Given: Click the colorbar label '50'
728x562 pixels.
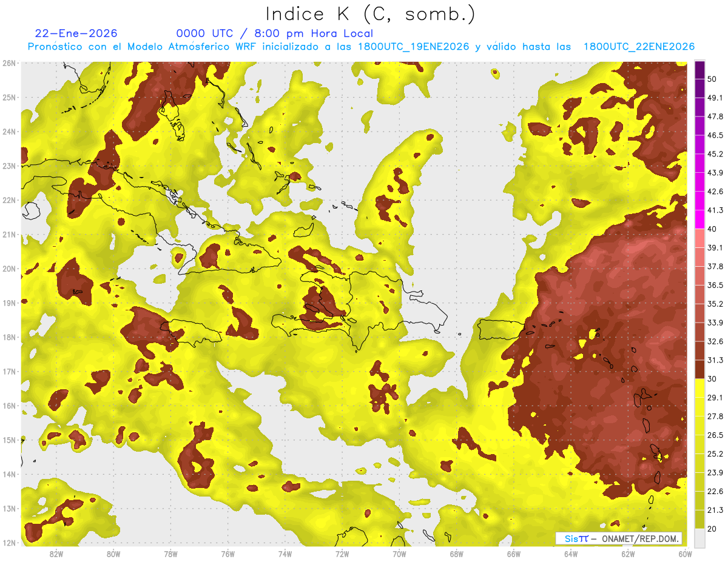Looking at the screenshot, I should pyautogui.click(x=713, y=79).
